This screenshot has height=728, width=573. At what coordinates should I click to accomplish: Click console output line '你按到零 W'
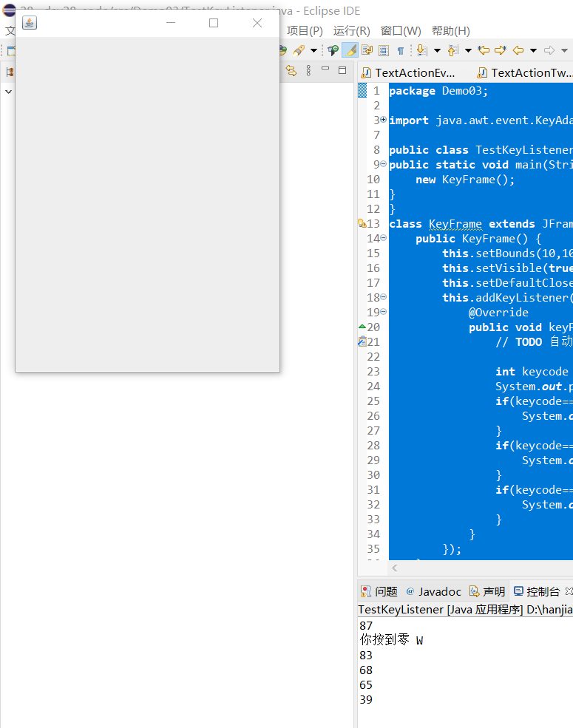pos(391,640)
